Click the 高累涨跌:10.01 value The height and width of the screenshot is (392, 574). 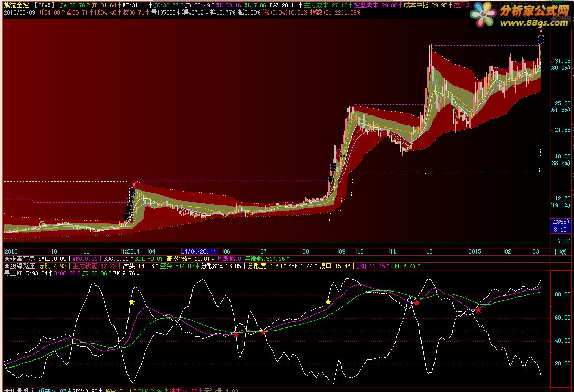(x=188, y=259)
